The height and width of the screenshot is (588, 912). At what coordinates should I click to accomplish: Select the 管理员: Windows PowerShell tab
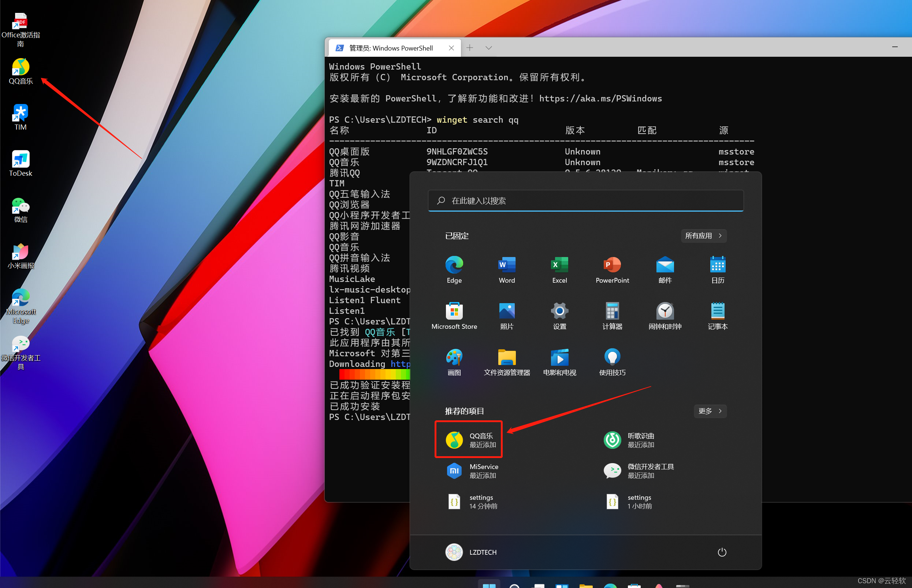[390, 48]
